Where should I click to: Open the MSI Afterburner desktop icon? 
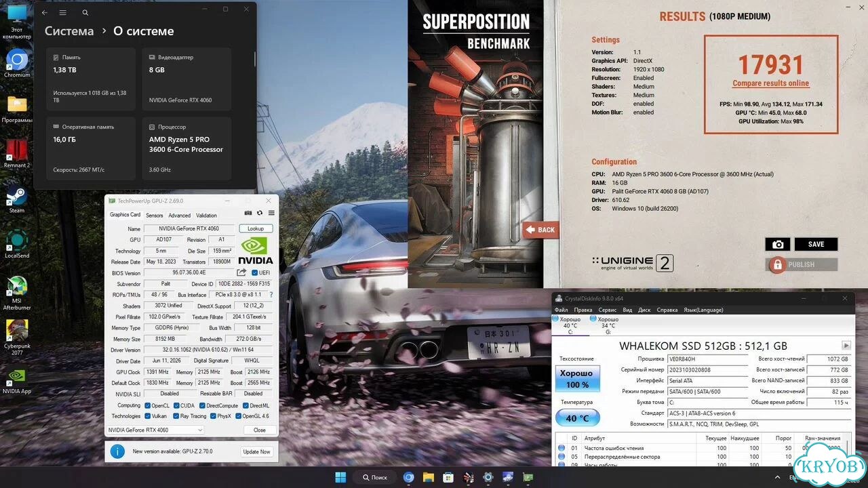tap(17, 293)
